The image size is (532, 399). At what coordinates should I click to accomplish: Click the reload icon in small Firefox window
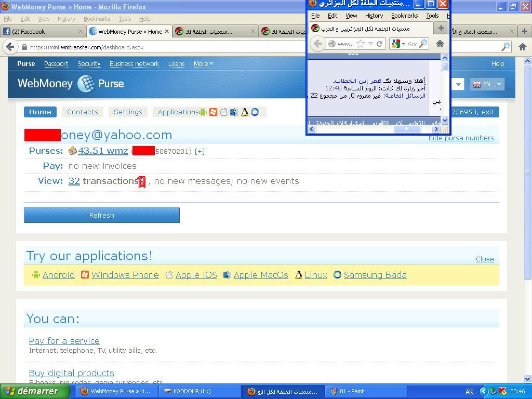pyautogui.click(x=380, y=44)
